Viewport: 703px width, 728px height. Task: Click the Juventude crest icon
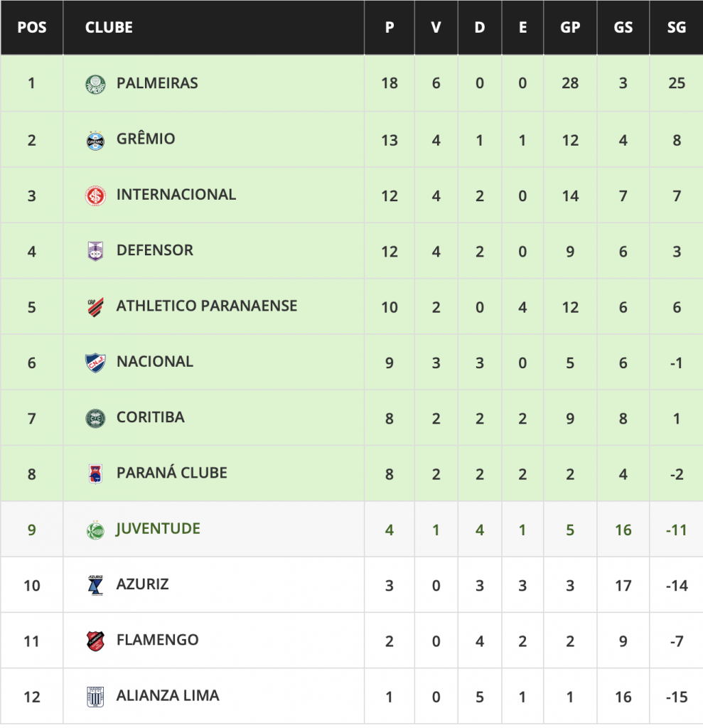[x=95, y=530]
